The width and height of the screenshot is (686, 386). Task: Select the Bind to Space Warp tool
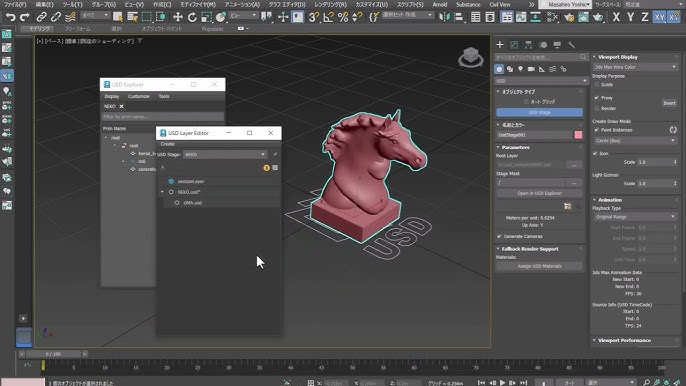[x=70, y=17]
